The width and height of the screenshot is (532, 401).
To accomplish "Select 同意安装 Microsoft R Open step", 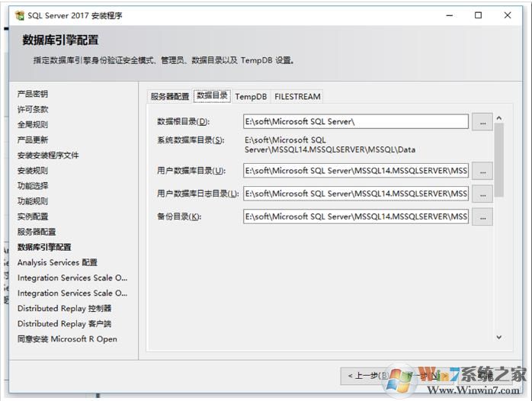I will click(67, 339).
